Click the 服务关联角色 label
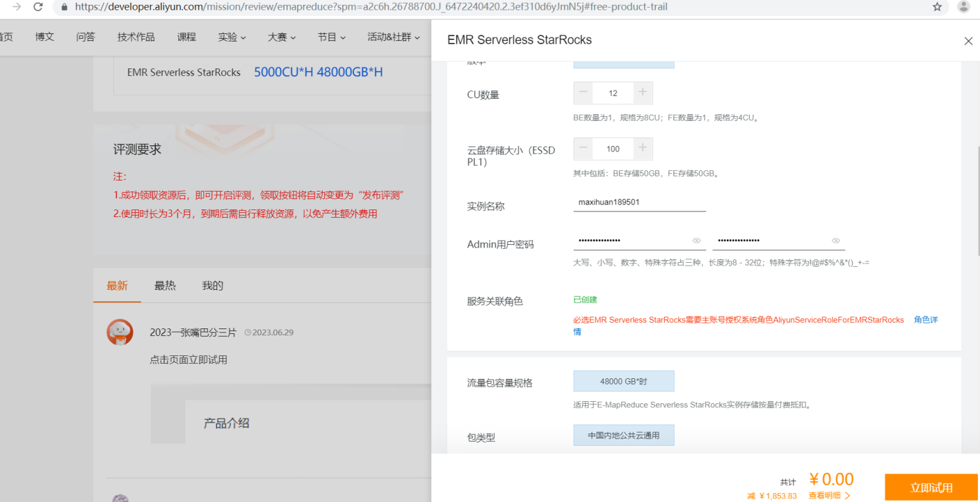 click(495, 301)
